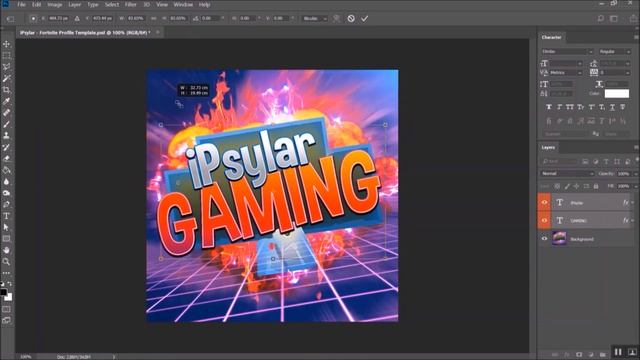Viewport: 640px width, 360px height.
Task: Open the workspace switcher icon
Action: click(614, 18)
